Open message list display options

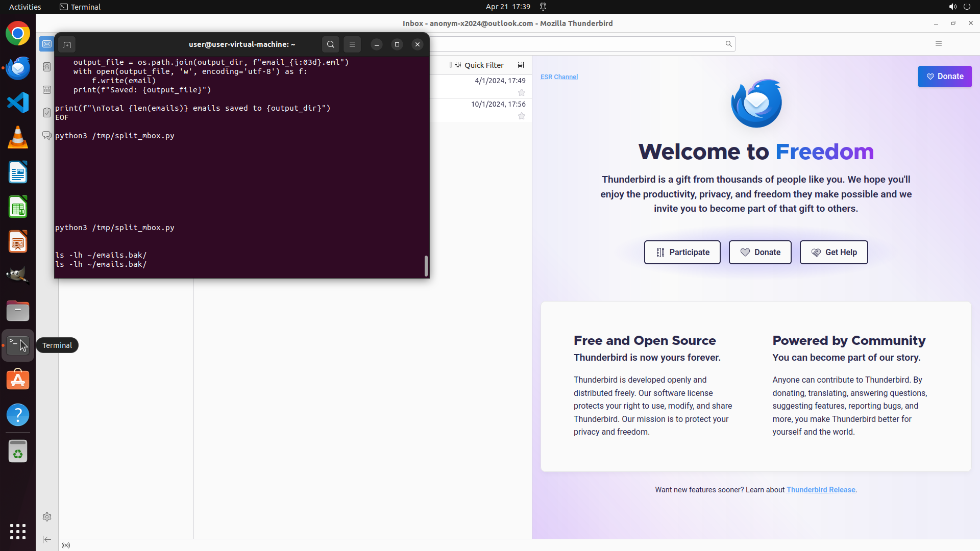pyautogui.click(x=521, y=65)
